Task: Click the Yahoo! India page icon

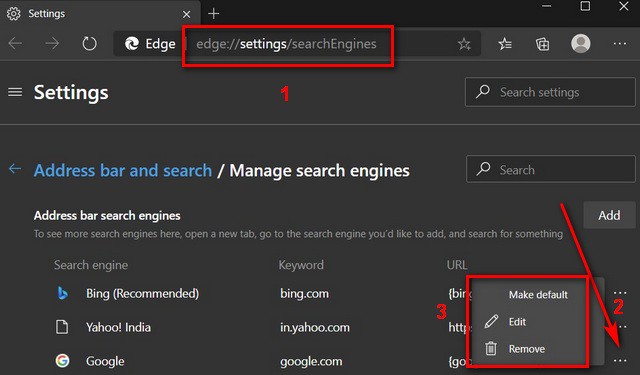Action: pos(62,327)
